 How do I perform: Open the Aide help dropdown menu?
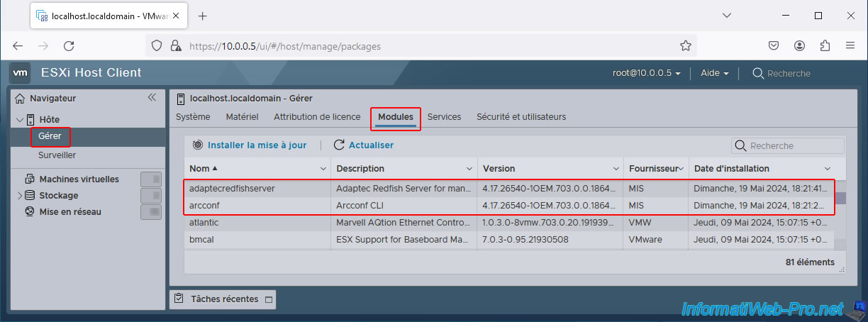tap(714, 73)
